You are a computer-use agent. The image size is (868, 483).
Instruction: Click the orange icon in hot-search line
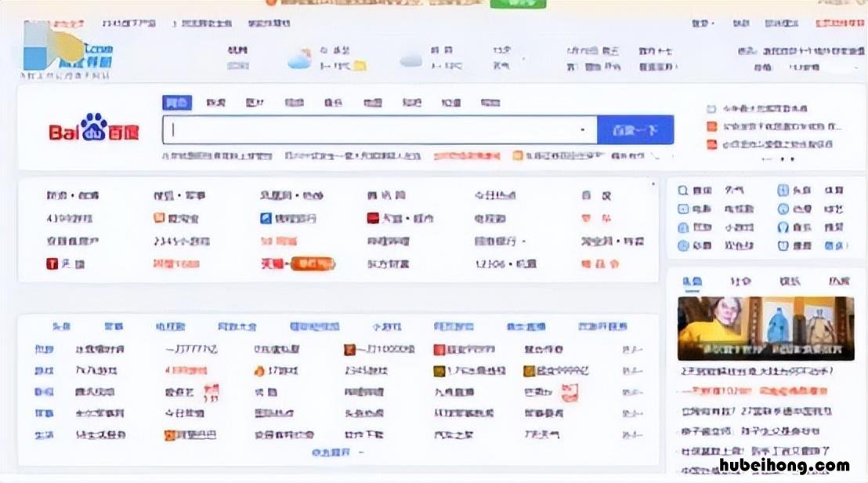tap(517, 156)
